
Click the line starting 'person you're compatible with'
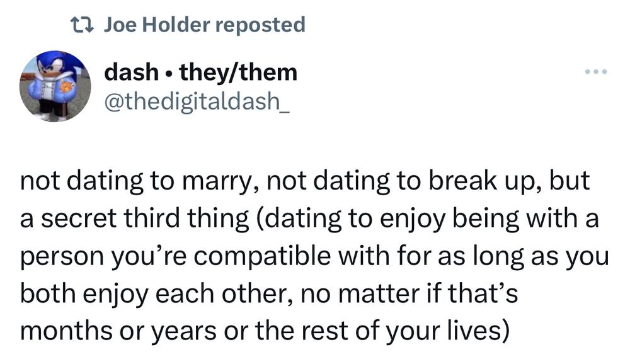314,257
